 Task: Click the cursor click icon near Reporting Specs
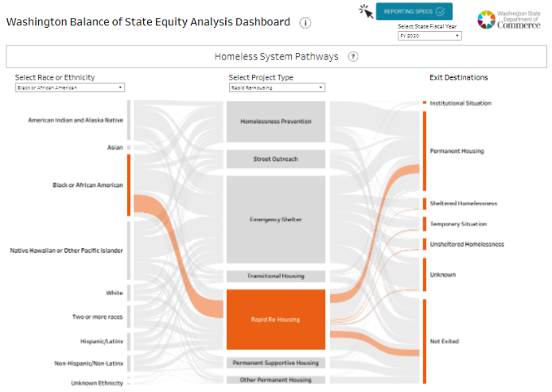365,11
